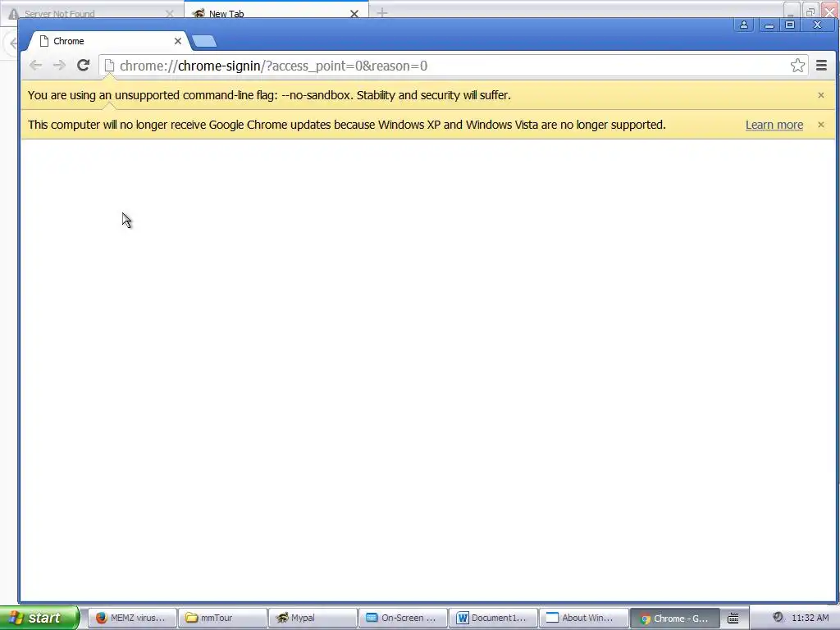Add new tab in background browser

pyautogui.click(x=382, y=12)
